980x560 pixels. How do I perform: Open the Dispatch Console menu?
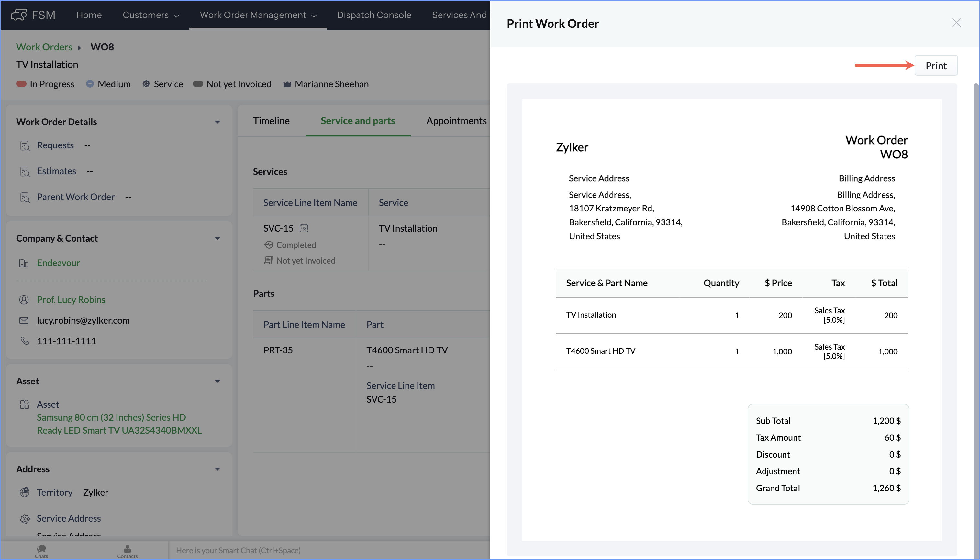pyautogui.click(x=374, y=15)
